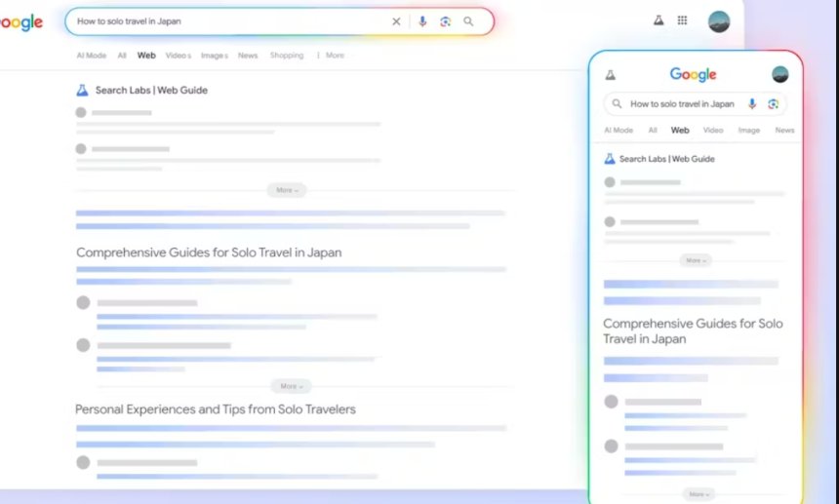Screen dimensions: 839x504
Task: Open the desktop account profile avatar
Action: click(x=719, y=21)
